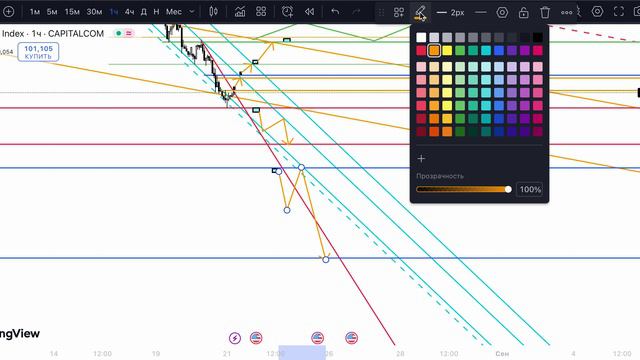Create an alert with the clock icon
The height and width of the screenshot is (360, 640).
(x=287, y=11)
